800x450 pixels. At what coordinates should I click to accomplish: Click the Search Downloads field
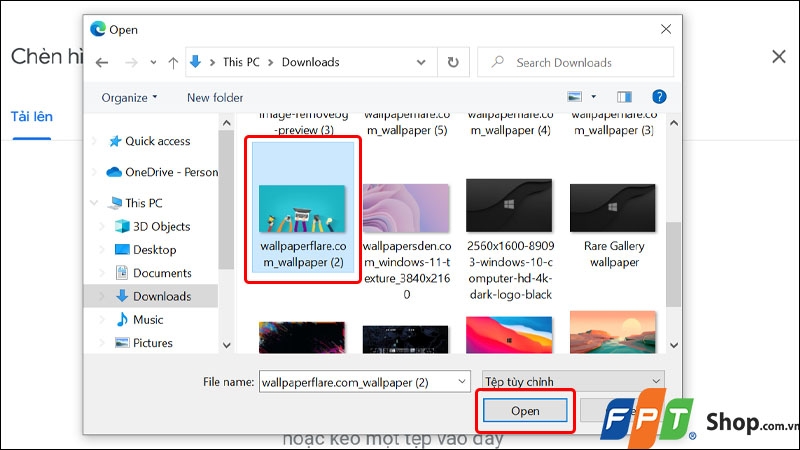coord(575,62)
